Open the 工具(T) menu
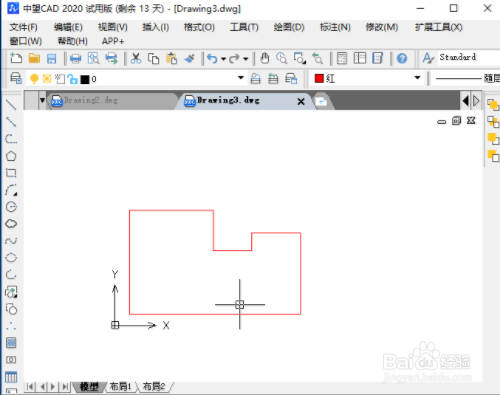Screen dimensions: 500x395 tap(244, 27)
